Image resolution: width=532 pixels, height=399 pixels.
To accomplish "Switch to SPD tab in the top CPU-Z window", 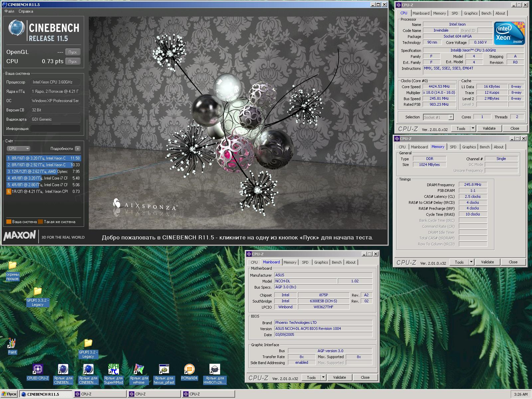I will pos(455,13).
